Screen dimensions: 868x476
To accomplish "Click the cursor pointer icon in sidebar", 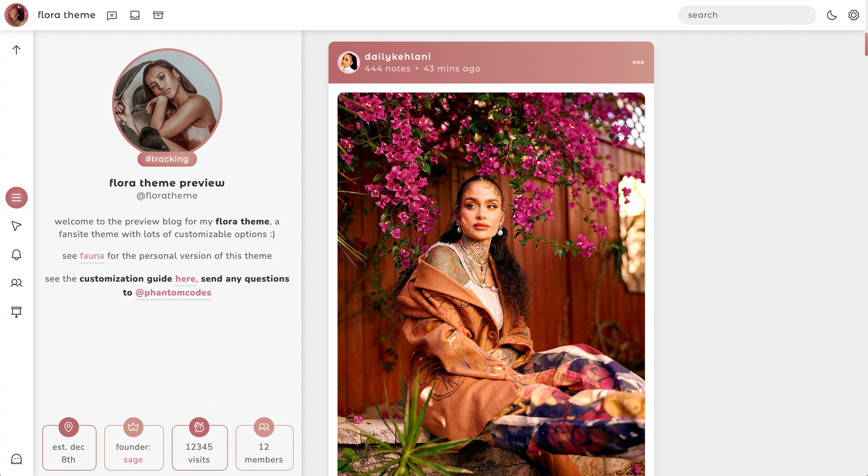I will coord(16,226).
